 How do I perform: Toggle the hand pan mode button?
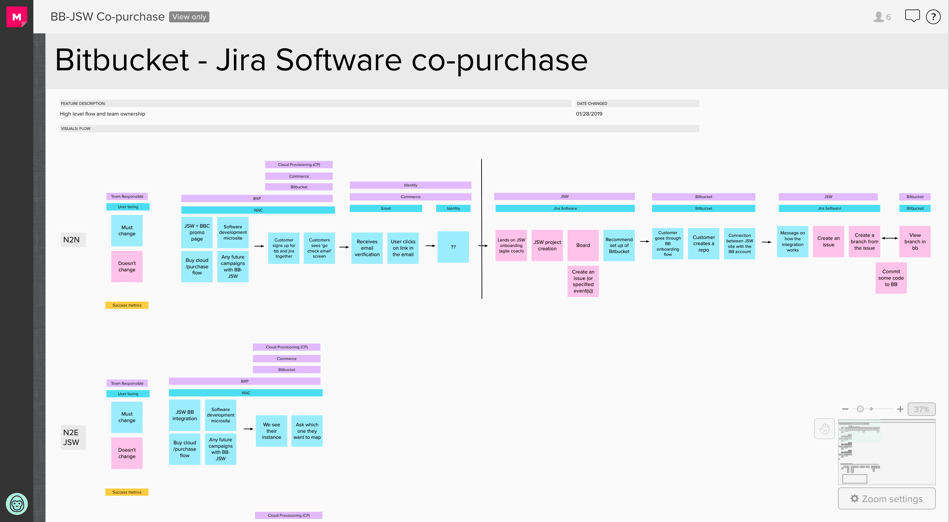[824, 429]
